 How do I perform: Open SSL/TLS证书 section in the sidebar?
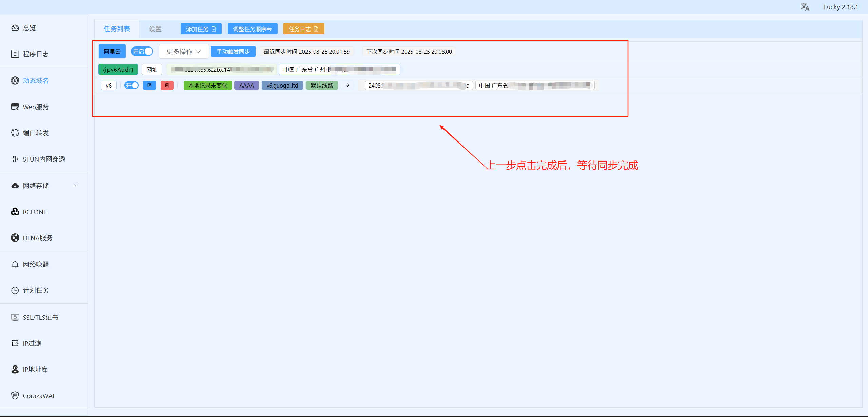40,317
